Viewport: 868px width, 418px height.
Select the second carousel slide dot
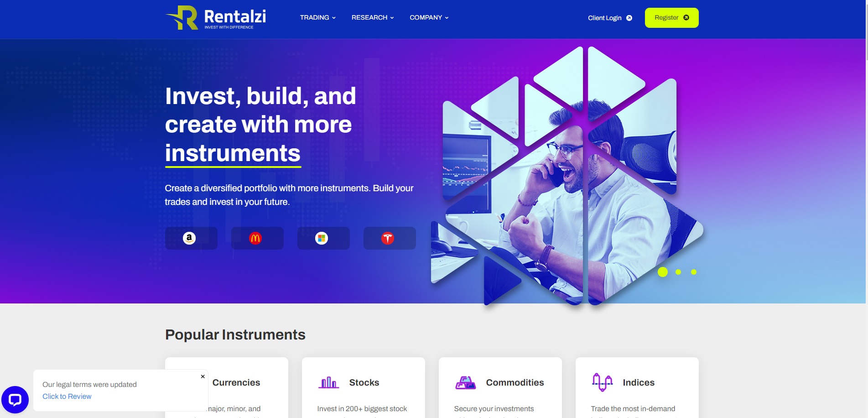pos(678,272)
